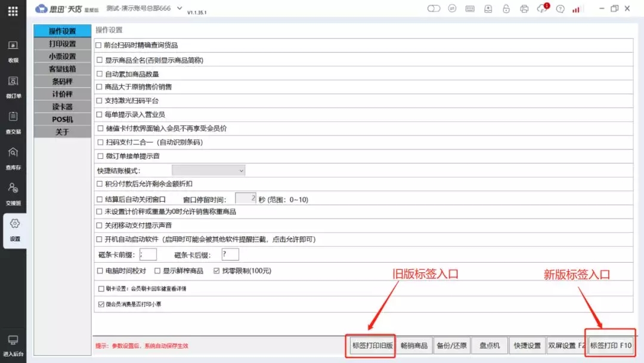644x363 pixels.
Task: Click the cloud update icon with notification badge
Action: [541, 8]
